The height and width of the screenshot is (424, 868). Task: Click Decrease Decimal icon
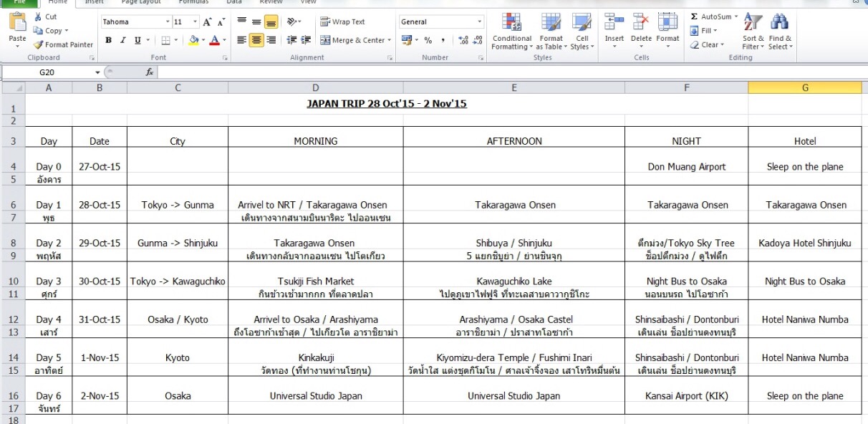(x=477, y=40)
